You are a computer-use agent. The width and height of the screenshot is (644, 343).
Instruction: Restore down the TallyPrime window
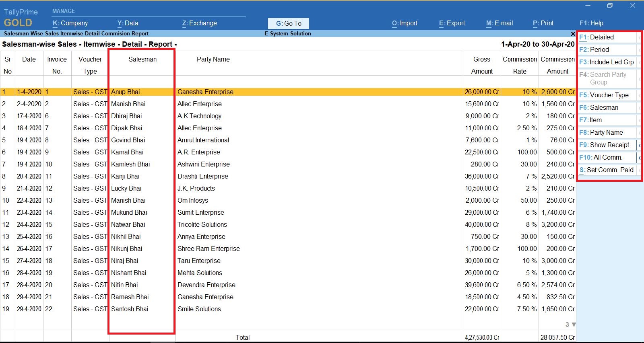pyautogui.click(x=610, y=6)
